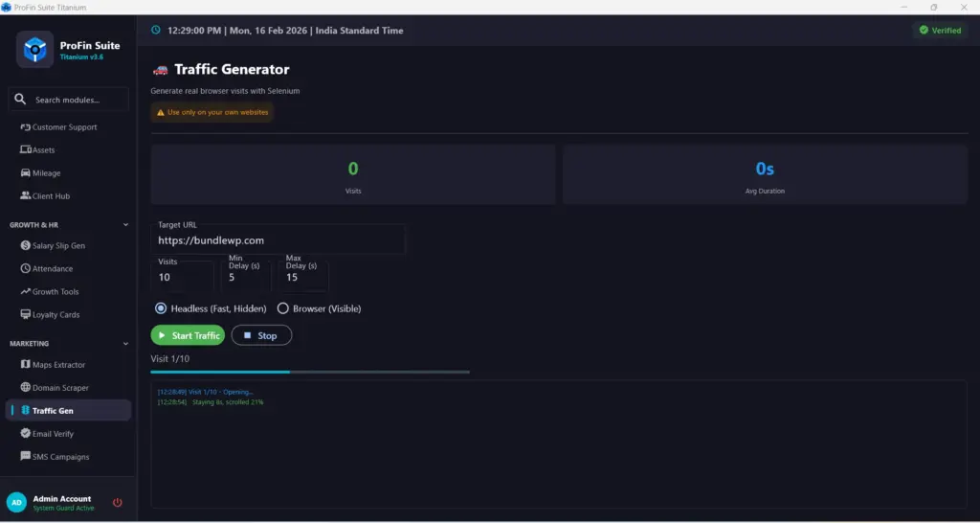The width and height of the screenshot is (980, 523).
Task: Click the Maps Extractor map icon
Action: [26, 364]
